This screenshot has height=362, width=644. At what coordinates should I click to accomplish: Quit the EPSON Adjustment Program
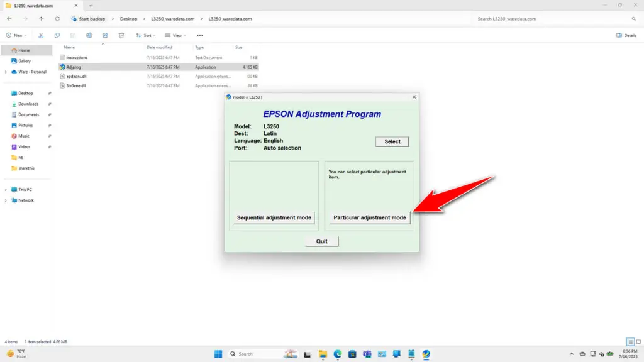322,241
